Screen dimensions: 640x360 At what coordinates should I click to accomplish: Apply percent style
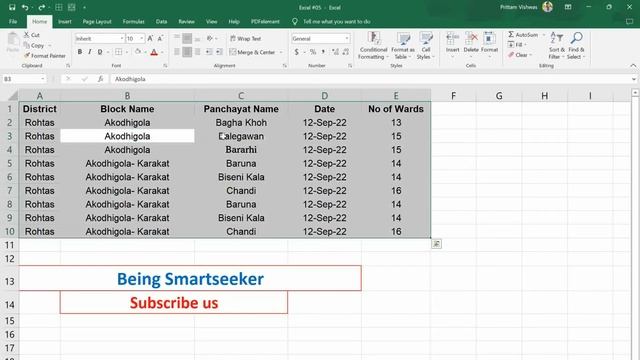pyautogui.click(x=313, y=52)
